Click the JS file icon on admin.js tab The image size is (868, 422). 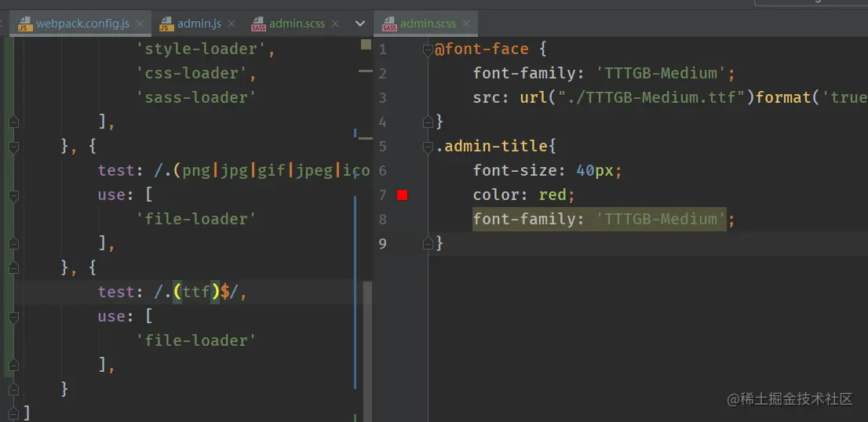pyautogui.click(x=166, y=24)
